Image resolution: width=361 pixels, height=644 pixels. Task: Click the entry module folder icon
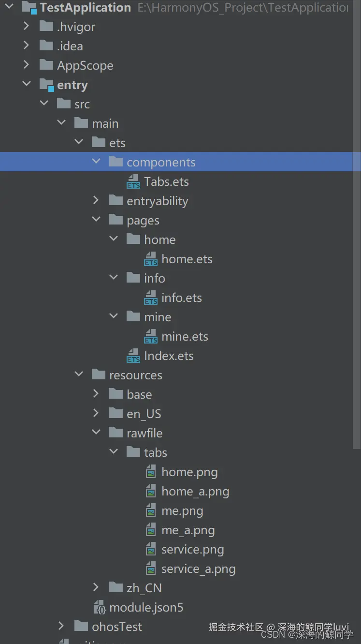[46, 85]
